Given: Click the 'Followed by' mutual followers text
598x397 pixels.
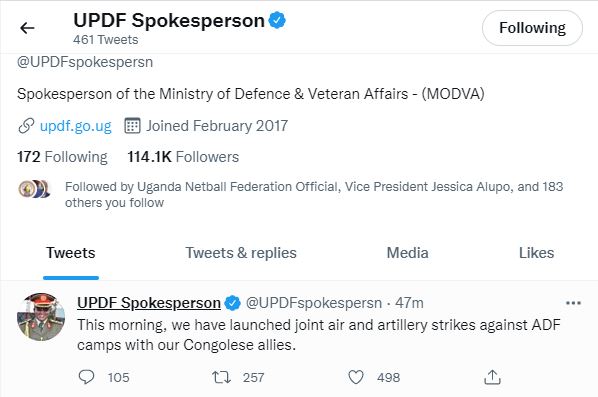Looking at the screenshot, I should coord(314,194).
